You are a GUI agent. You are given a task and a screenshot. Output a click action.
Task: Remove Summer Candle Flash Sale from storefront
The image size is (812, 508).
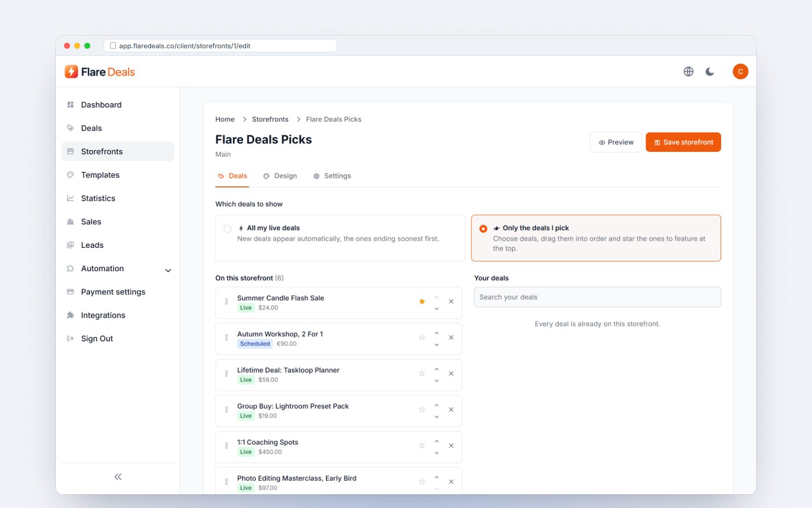point(451,301)
